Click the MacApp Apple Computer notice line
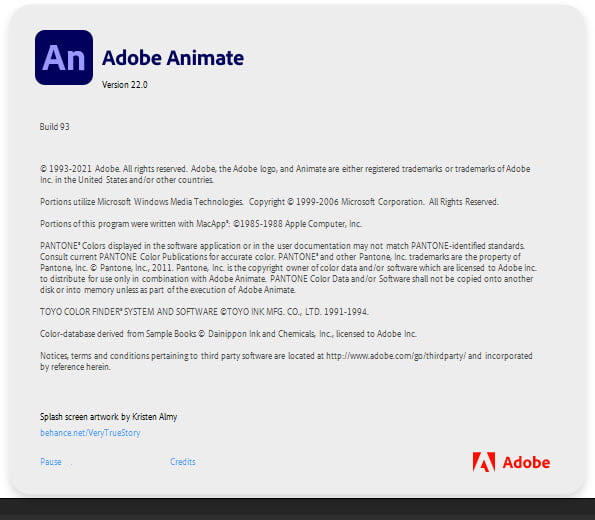Screen dimensions: 595x520 pos(201,224)
